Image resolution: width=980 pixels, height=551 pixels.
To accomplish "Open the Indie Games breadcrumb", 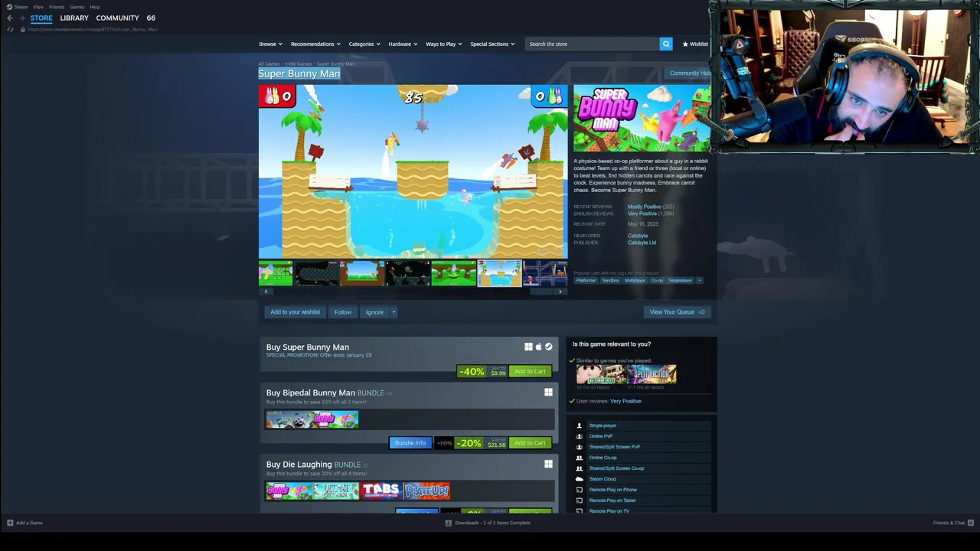I will pos(299,64).
